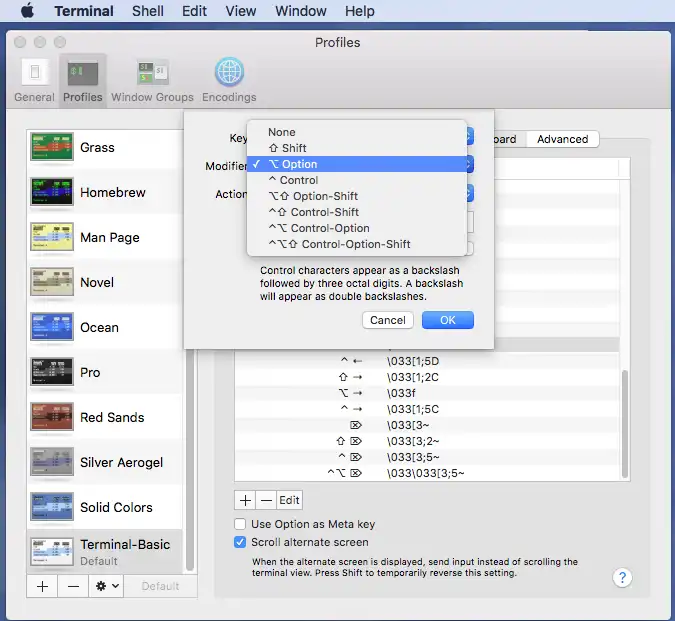Open the profile gear action menu

[106, 586]
